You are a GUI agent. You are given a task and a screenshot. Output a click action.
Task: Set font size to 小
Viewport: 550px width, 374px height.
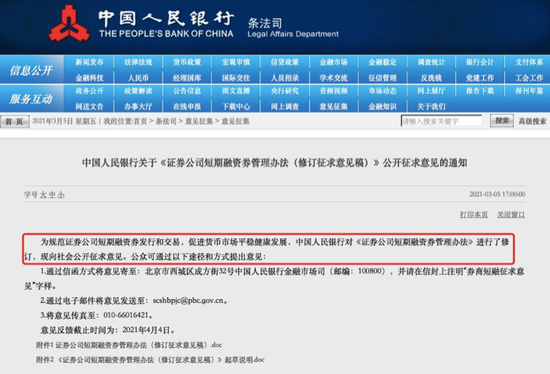tap(61, 195)
